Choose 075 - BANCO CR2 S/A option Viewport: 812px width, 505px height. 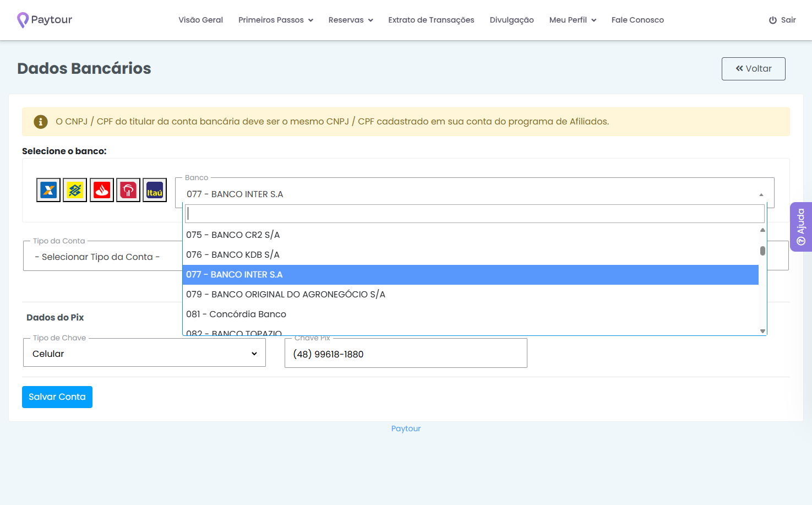tap(471, 235)
